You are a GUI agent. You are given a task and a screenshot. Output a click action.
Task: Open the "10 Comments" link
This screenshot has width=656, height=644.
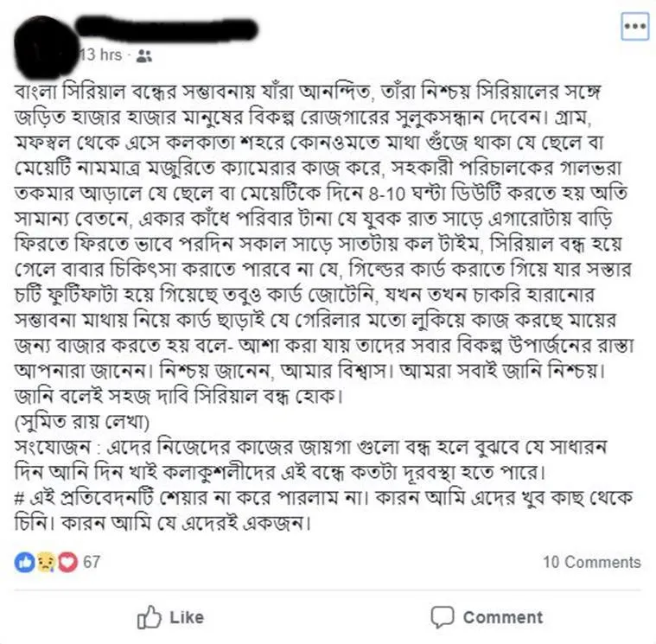(591, 562)
